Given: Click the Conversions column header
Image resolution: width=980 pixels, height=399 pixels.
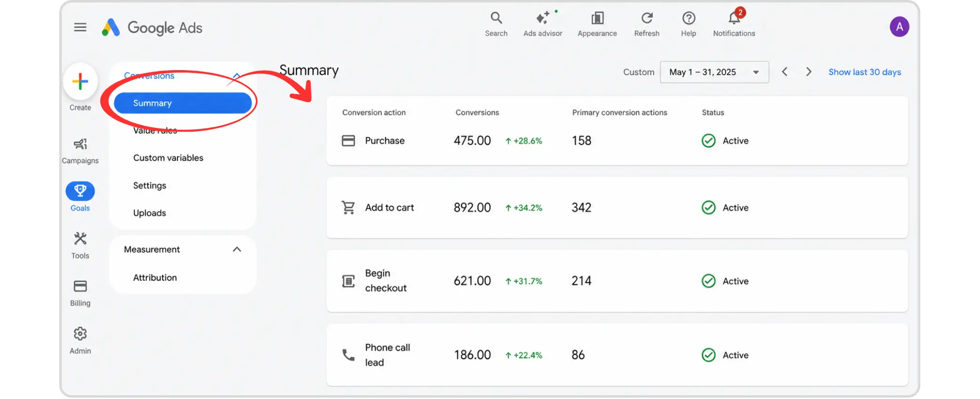Looking at the screenshot, I should coord(477,112).
